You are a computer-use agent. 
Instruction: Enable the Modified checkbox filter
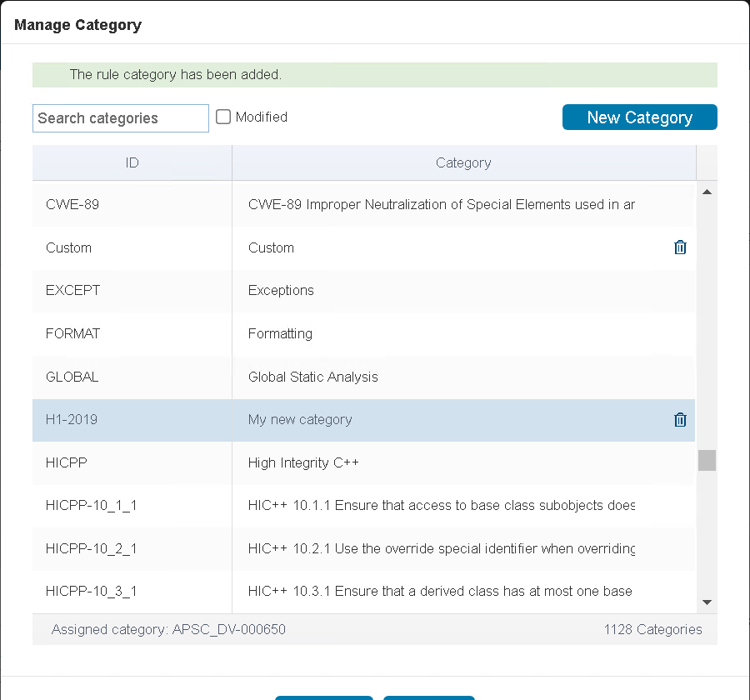click(223, 117)
